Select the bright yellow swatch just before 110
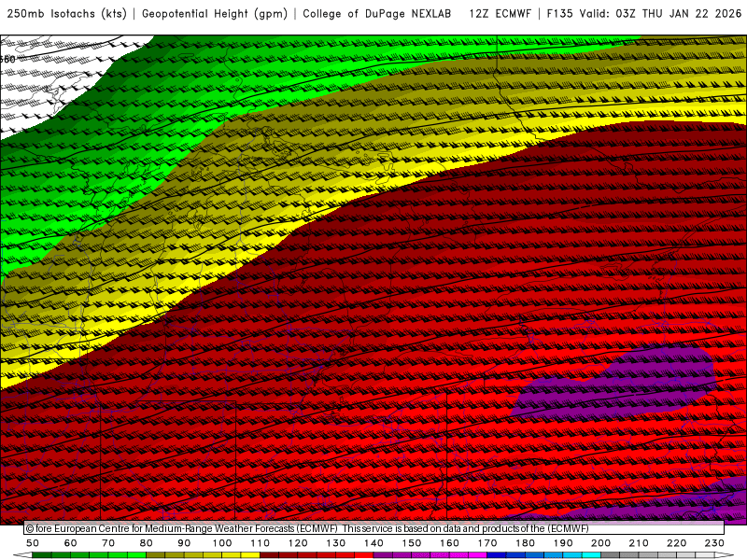 (250, 555)
